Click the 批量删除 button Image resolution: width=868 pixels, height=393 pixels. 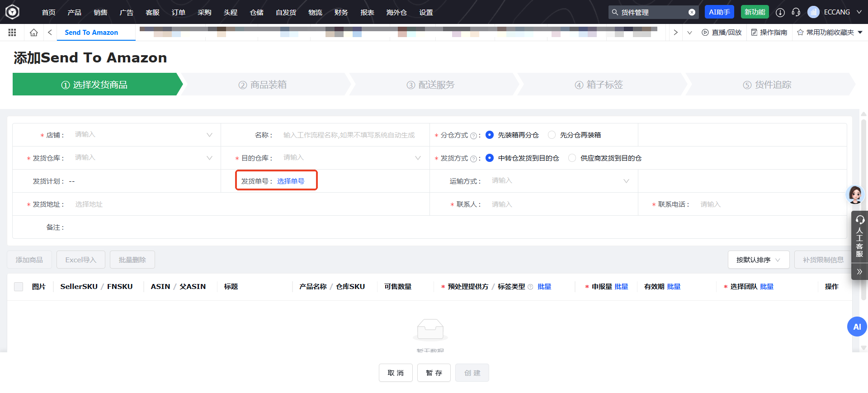point(132,260)
